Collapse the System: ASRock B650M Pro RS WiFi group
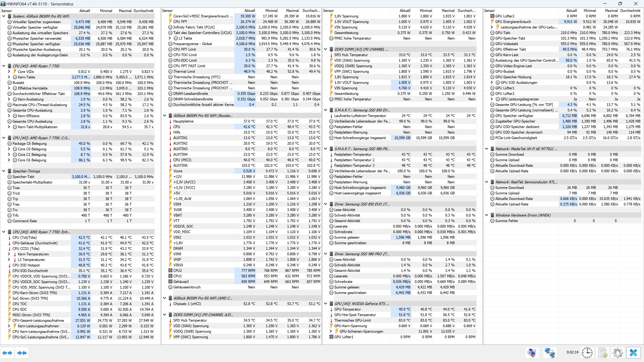The image size is (644, 362). (x=4, y=16)
